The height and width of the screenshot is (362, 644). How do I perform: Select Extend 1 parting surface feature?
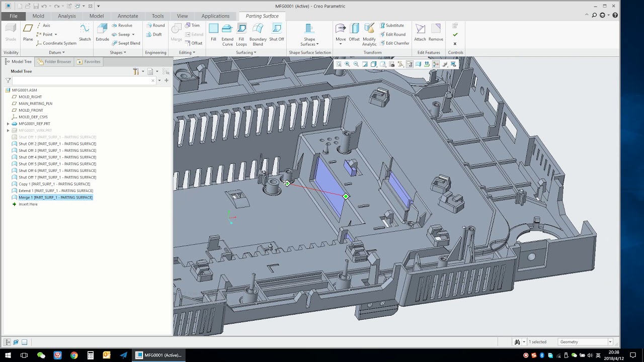click(52, 191)
